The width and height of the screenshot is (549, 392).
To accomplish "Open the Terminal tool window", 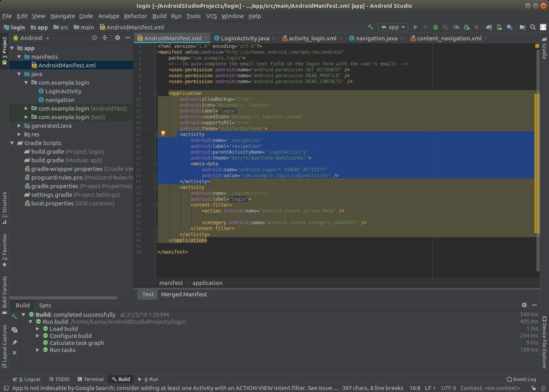I will click(91, 379).
